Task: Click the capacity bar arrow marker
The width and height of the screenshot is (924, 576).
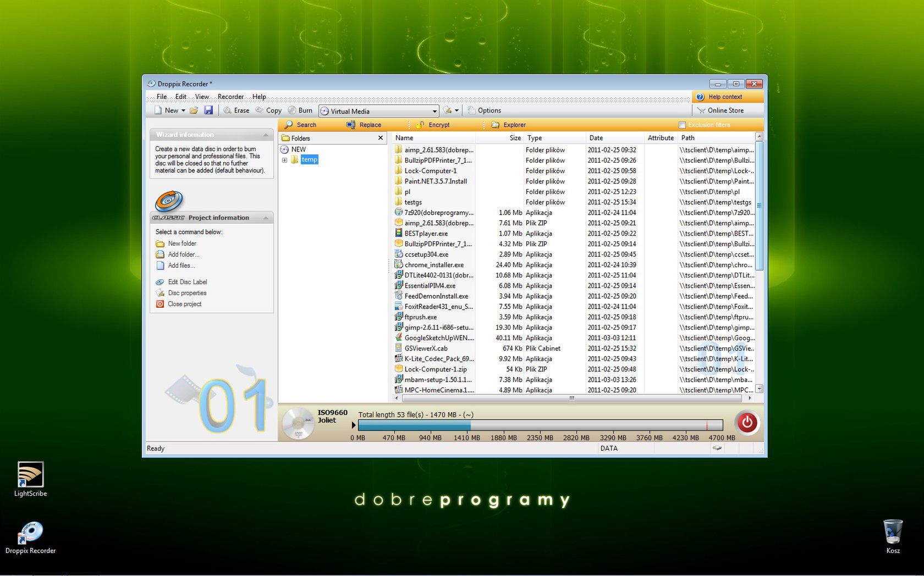Action: (354, 425)
